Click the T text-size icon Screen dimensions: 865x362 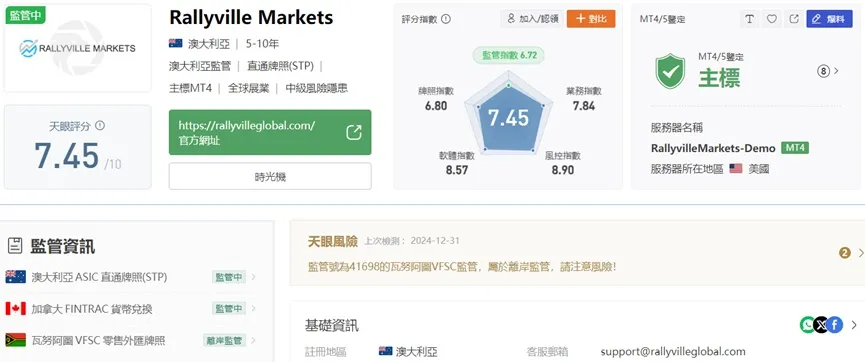(749, 19)
